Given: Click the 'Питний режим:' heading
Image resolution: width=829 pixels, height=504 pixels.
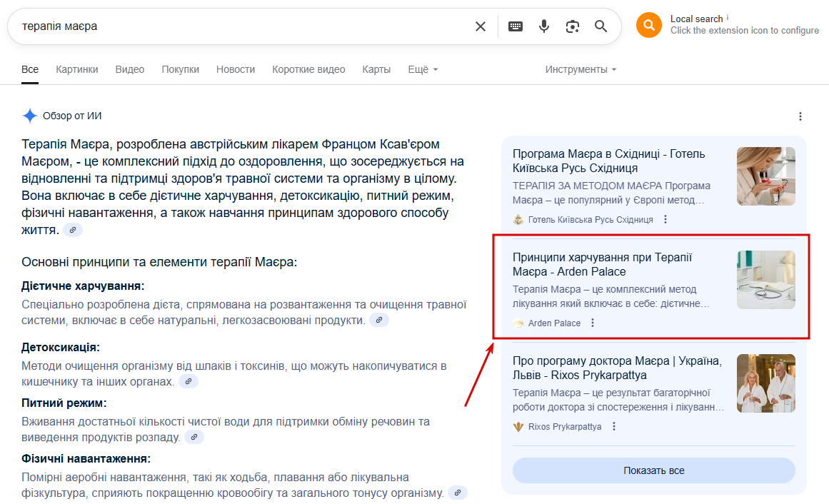Looking at the screenshot, I should click(x=64, y=403).
